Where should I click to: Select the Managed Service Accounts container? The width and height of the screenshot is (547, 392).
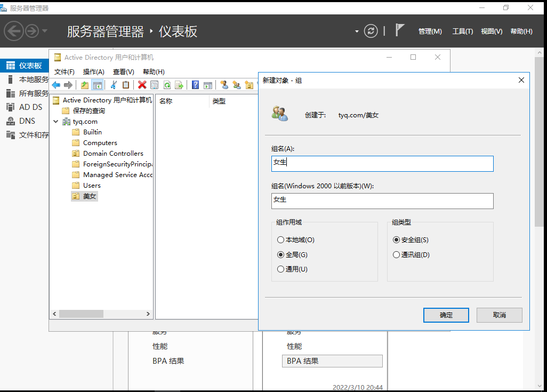[112, 175]
